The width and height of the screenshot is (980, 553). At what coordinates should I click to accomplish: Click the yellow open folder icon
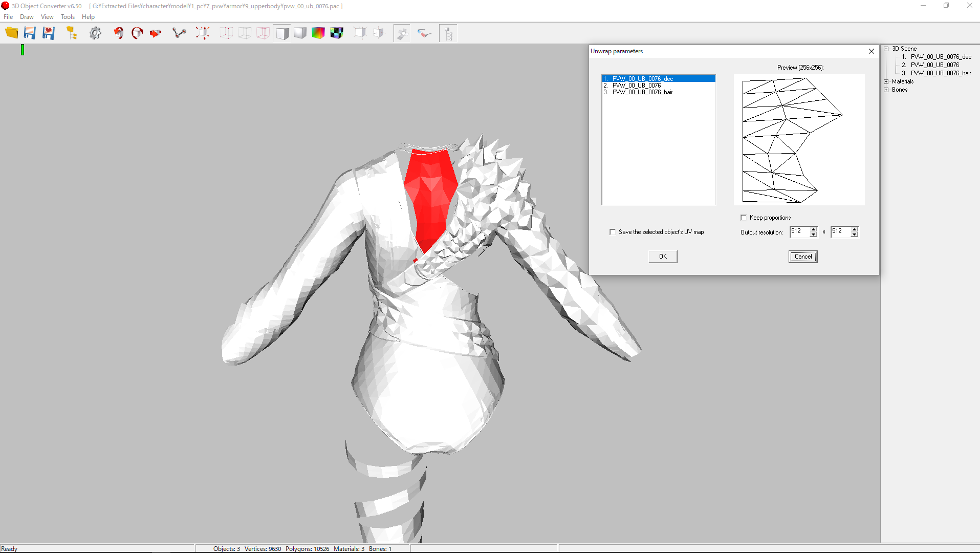(x=11, y=33)
